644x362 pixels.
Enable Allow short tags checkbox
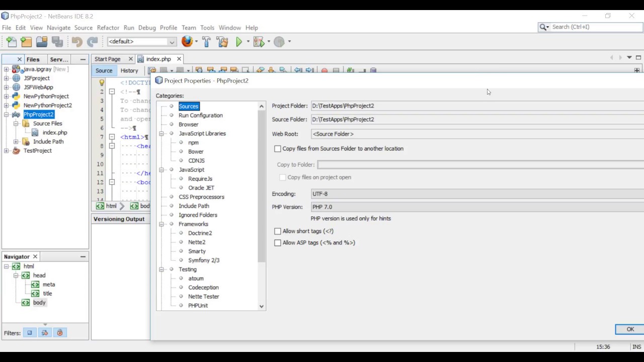tap(278, 231)
